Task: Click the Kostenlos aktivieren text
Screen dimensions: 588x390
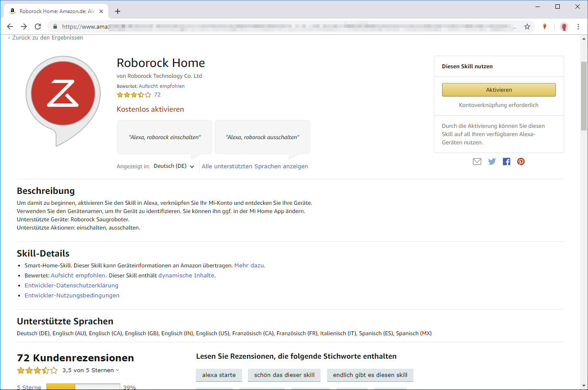Action: point(150,109)
